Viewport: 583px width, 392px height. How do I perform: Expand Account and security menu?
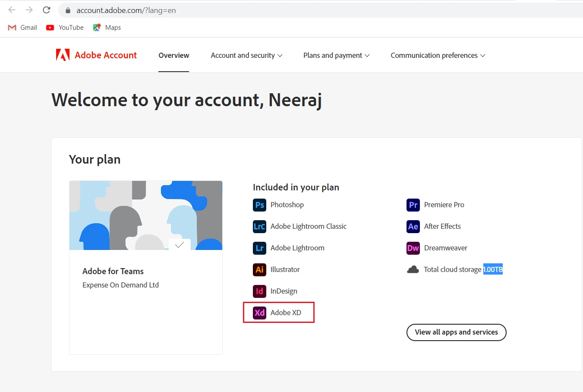coord(246,55)
